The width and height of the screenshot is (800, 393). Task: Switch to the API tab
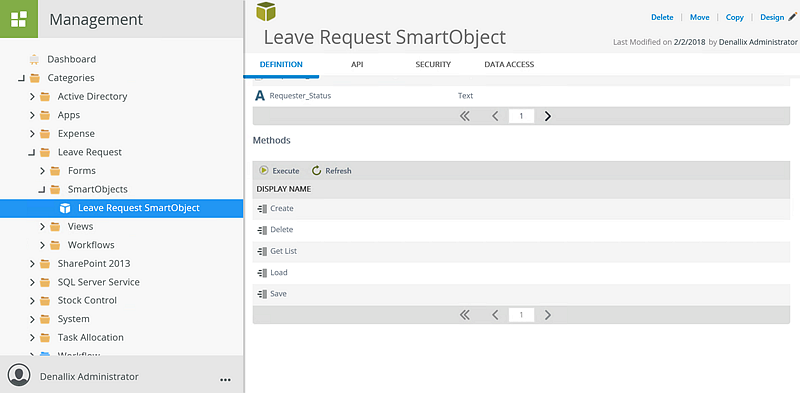[357, 64]
